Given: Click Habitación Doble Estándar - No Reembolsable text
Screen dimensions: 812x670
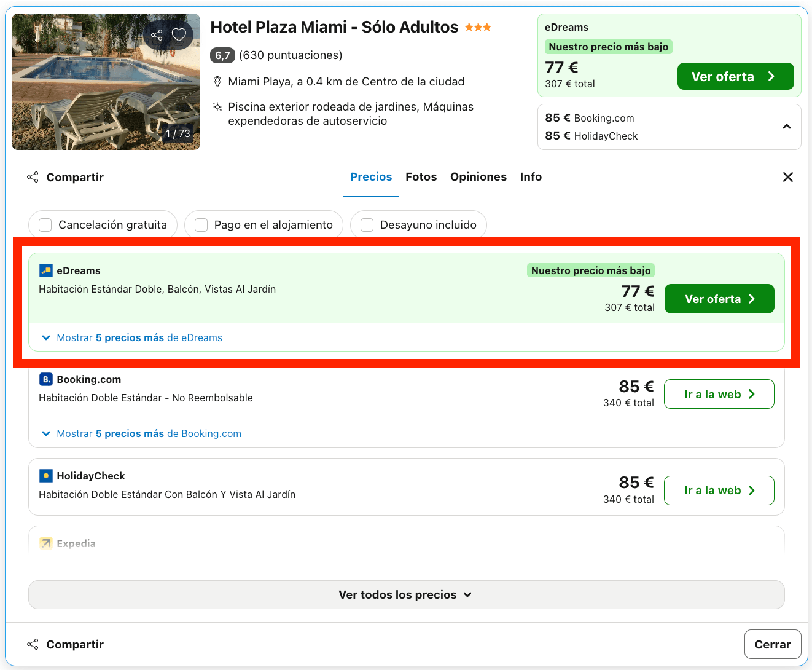Looking at the screenshot, I should (146, 398).
